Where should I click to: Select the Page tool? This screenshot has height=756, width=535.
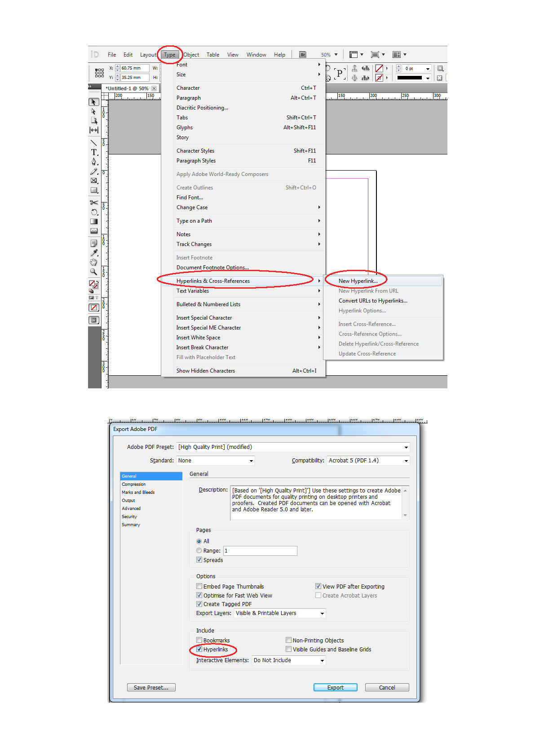[x=93, y=121]
